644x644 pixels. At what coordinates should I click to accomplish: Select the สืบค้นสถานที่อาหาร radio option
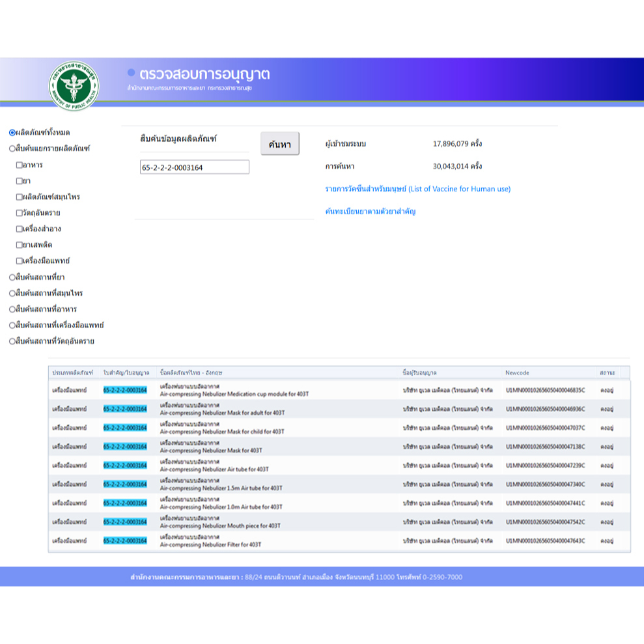coord(12,309)
